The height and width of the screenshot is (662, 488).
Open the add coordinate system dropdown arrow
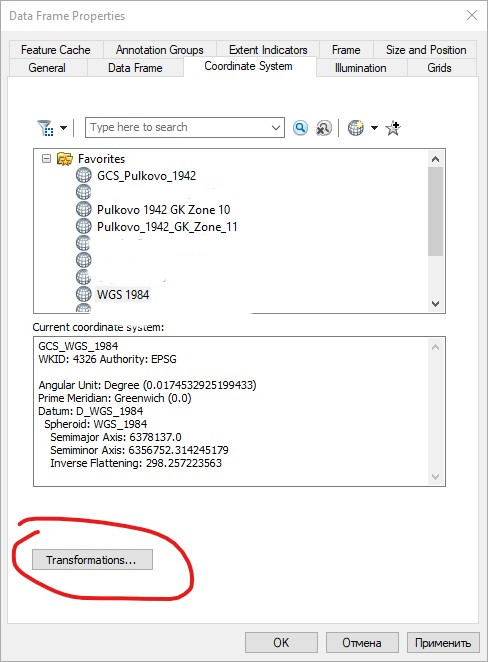coord(374,128)
